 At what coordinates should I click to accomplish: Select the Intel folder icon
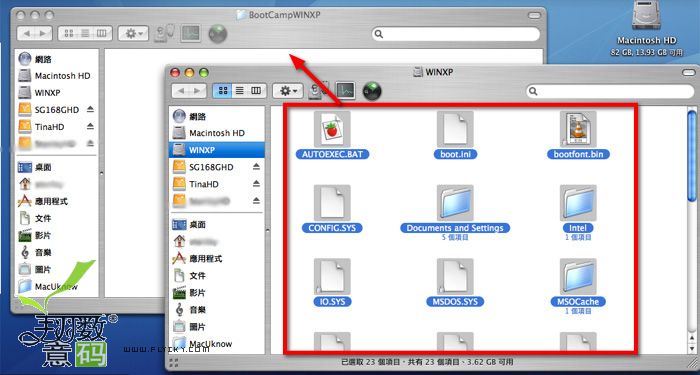pos(578,203)
